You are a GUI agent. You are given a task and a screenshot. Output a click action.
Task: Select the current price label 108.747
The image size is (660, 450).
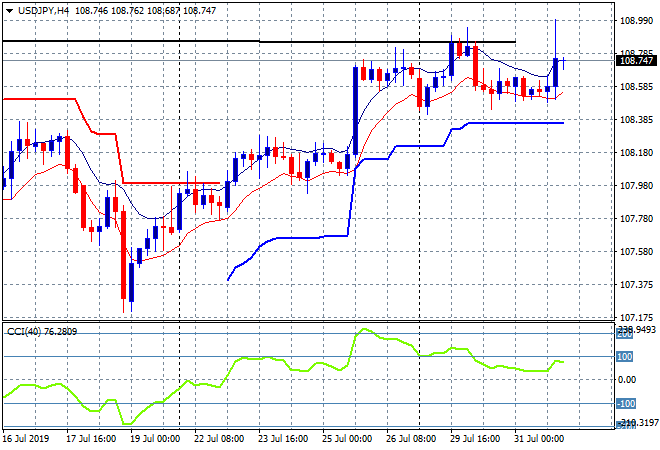point(636,61)
